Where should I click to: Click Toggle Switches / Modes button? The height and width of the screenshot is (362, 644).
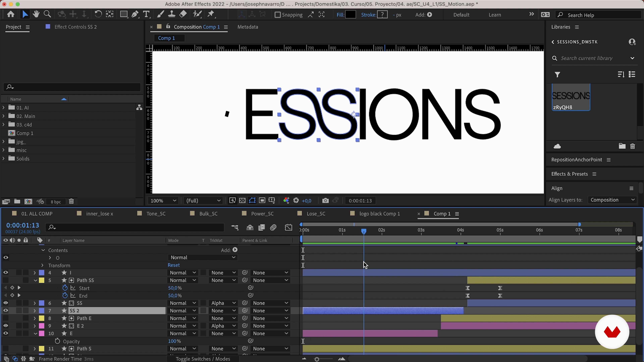[x=203, y=359]
